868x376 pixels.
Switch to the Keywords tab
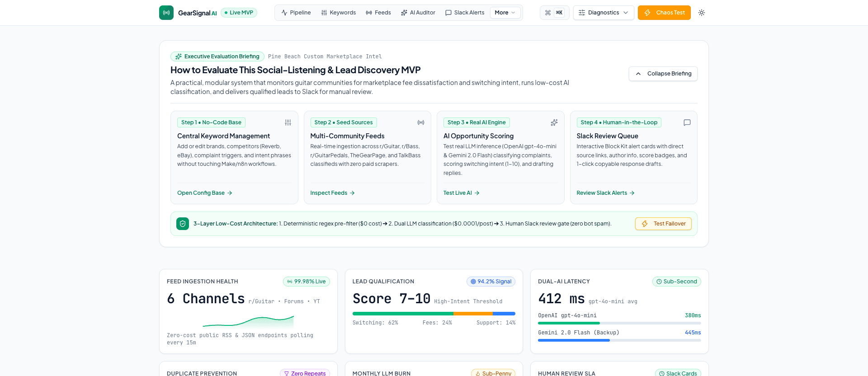pyautogui.click(x=339, y=13)
